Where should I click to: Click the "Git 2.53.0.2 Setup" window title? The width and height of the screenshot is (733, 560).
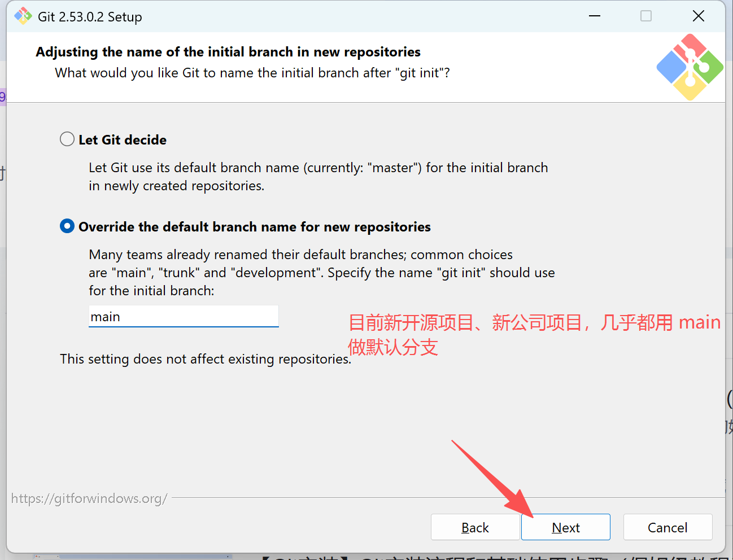[x=90, y=17]
